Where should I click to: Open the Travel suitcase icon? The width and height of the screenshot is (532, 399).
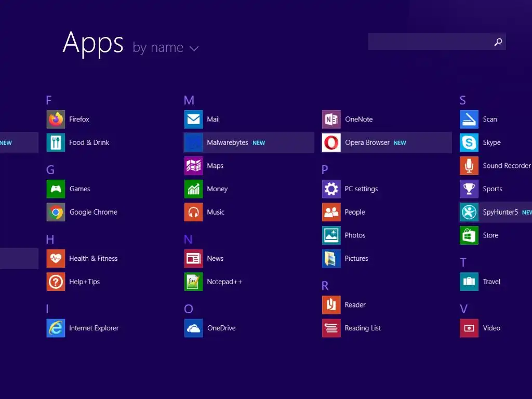[x=469, y=282]
